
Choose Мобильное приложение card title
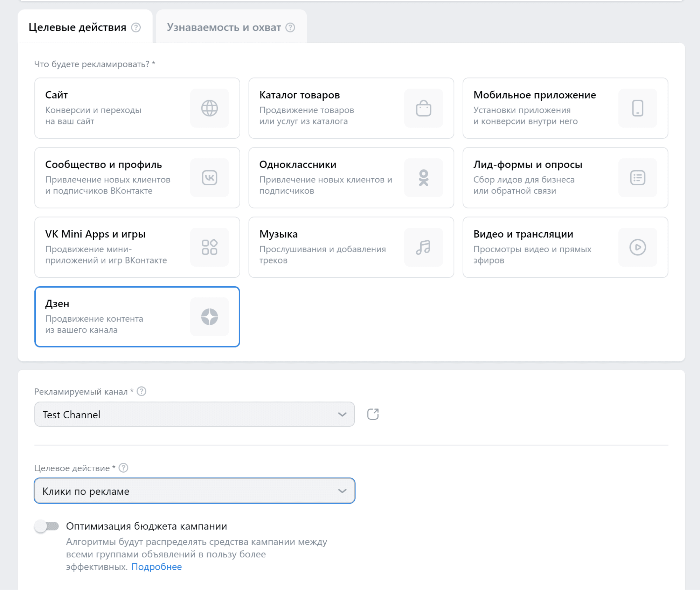click(x=534, y=95)
